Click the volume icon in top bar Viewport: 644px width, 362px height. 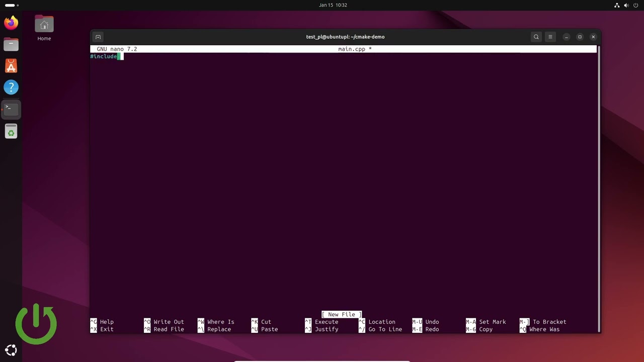tap(626, 5)
